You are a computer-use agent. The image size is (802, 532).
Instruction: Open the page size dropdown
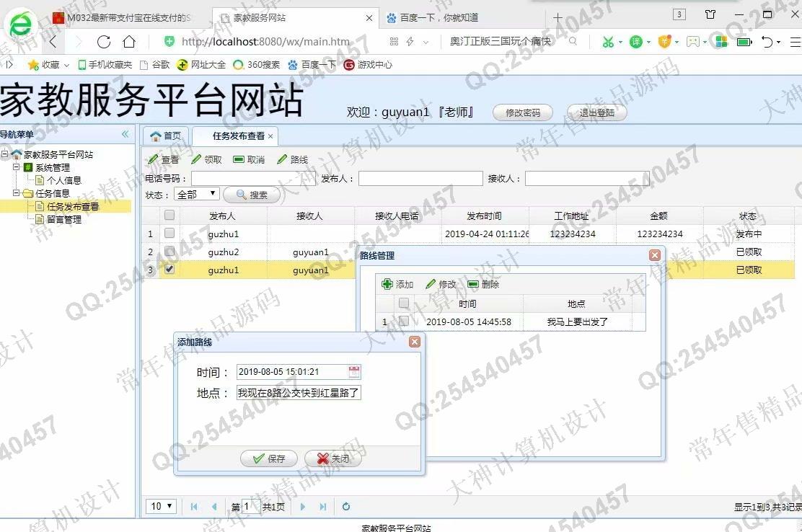(x=161, y=507)
